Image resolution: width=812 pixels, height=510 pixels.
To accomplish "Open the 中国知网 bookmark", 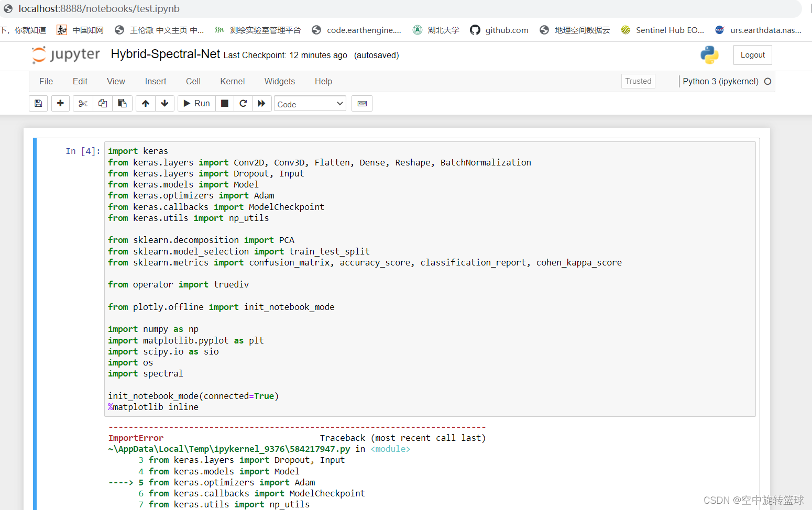I will pyautogui.click(x=80, y=30).
